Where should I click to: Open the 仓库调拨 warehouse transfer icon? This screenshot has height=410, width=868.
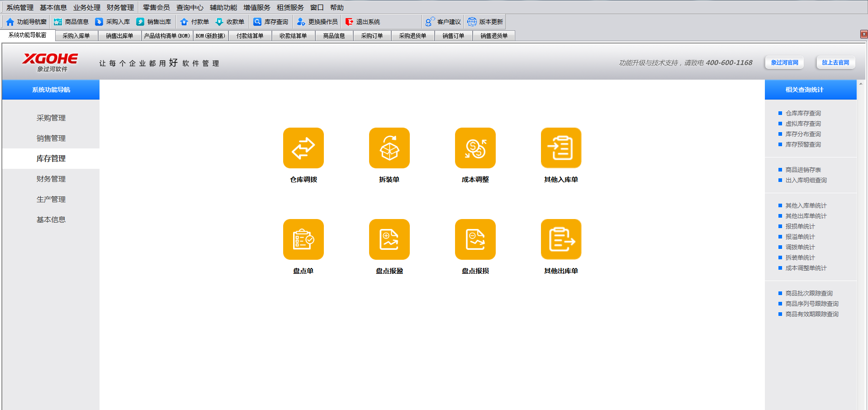pos(303,148)
